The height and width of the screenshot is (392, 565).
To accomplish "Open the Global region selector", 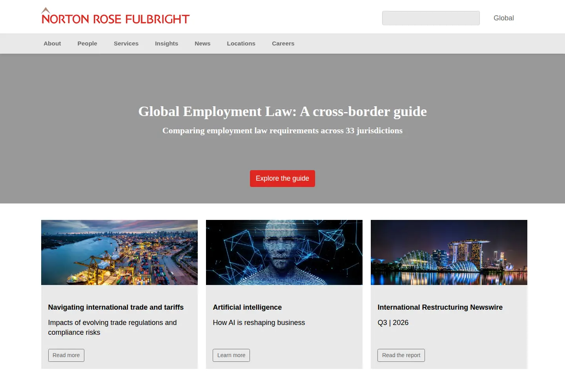I will pos(503,18).
